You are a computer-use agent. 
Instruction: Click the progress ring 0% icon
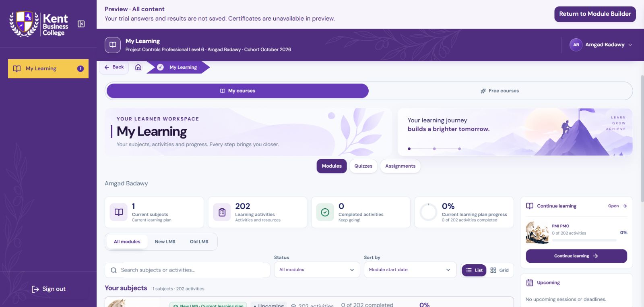(428, 212)
